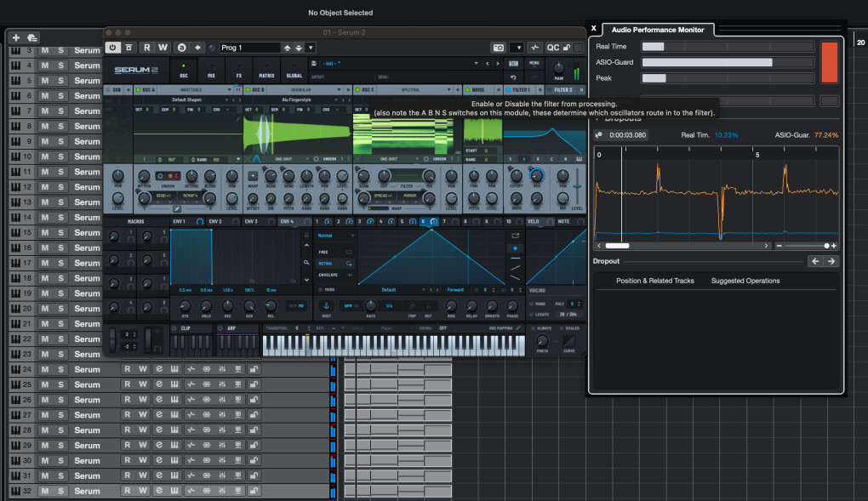Jump to next dropout arrow
Image resolution: width=868 pixels, height=501 pixels.
pos(831,261)
